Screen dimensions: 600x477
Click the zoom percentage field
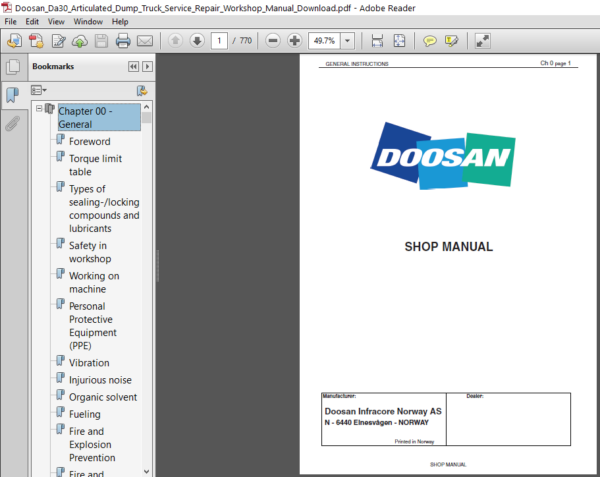click(324, 41)
